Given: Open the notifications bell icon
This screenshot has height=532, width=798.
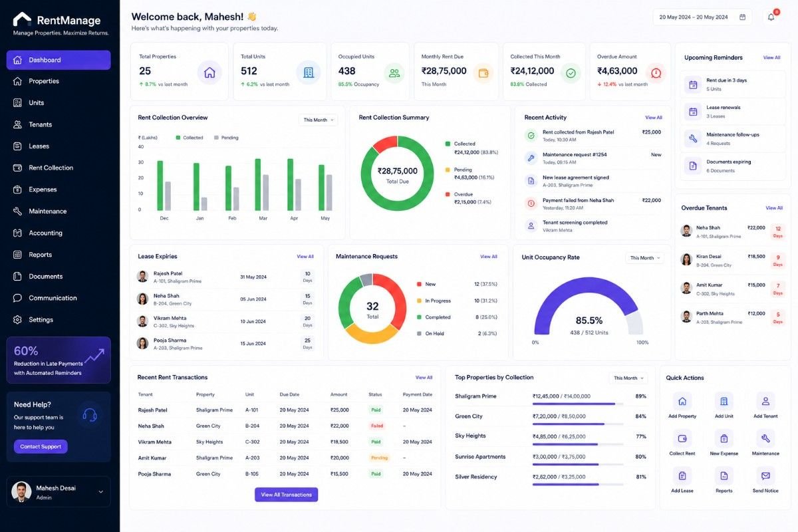Looking at the screenshot, I should point(771,17).
